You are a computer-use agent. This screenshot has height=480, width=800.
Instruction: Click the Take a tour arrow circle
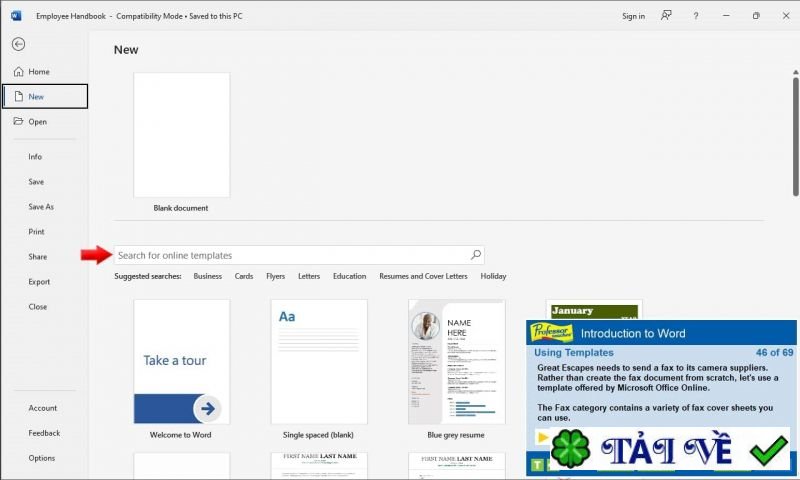(x=207, y=409)
